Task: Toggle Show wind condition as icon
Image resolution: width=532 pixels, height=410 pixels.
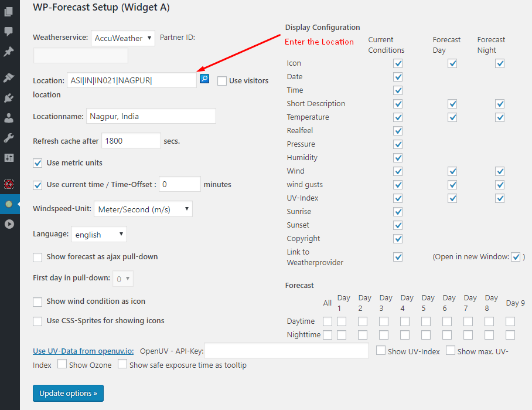Action: coord(37,301)
